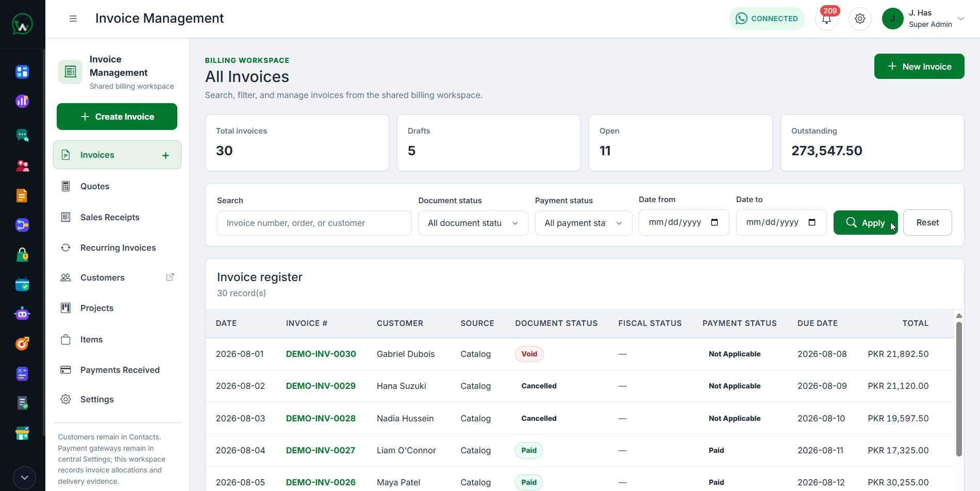The height and width of the screenshot is (491, 980).
Task: Open the blue calendar check icon
Action: click(22, 284)
